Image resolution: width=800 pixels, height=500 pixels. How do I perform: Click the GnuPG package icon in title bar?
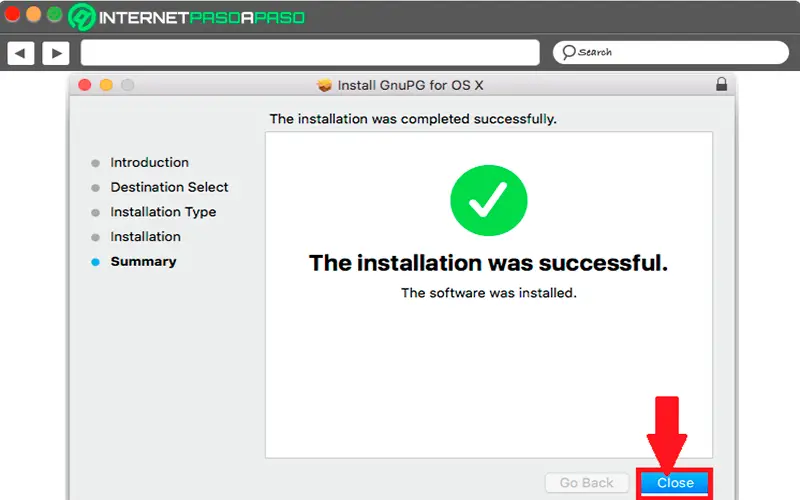pos(324,85)
